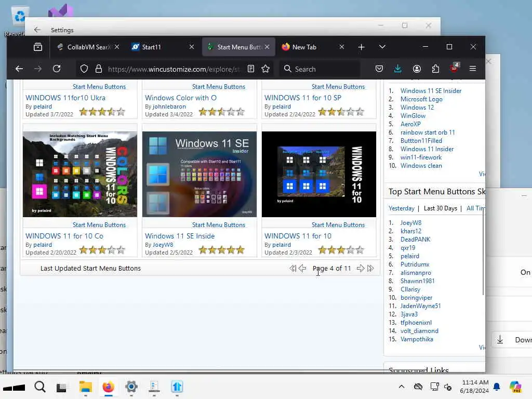The width and height of the screenshot is (532, 399).
Task: Open AeroXP in top list
Action: point(410,124)
